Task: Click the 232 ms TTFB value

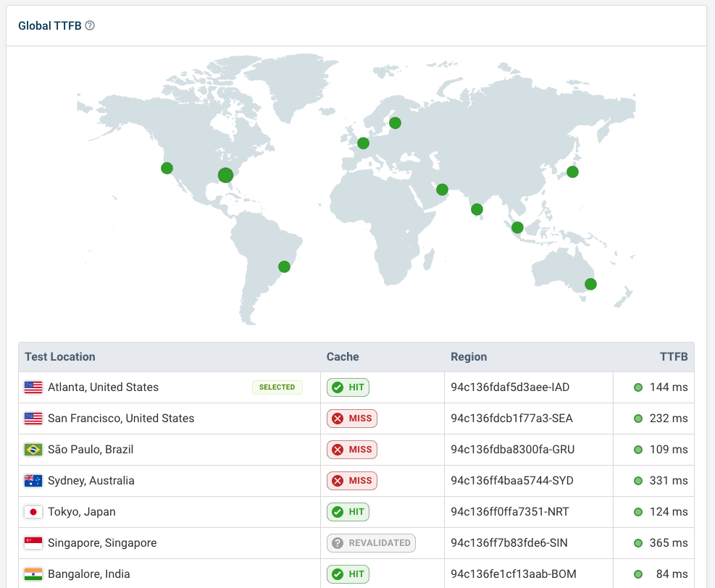Action: 669,419
